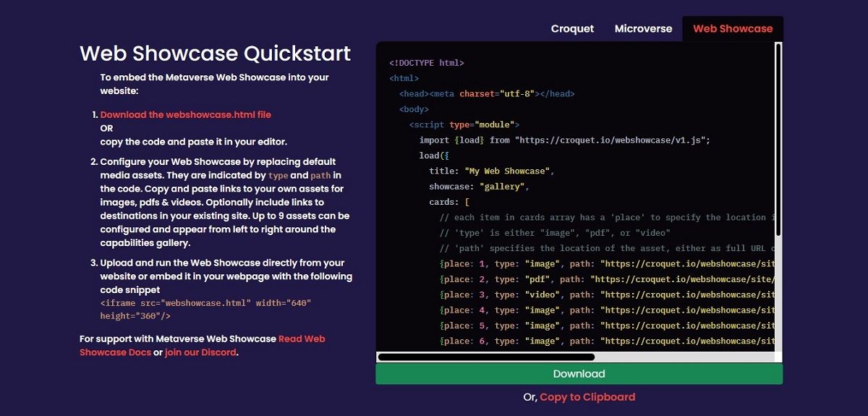Select the Web Showcase tab
868x416 pixels.
click(733, 29)
